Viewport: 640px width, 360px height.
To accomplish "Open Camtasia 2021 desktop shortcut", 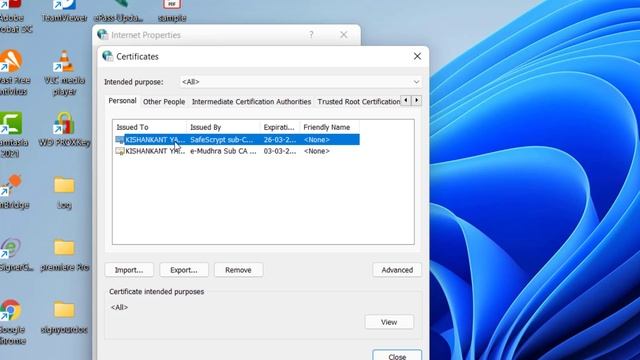I will point(11,135).
